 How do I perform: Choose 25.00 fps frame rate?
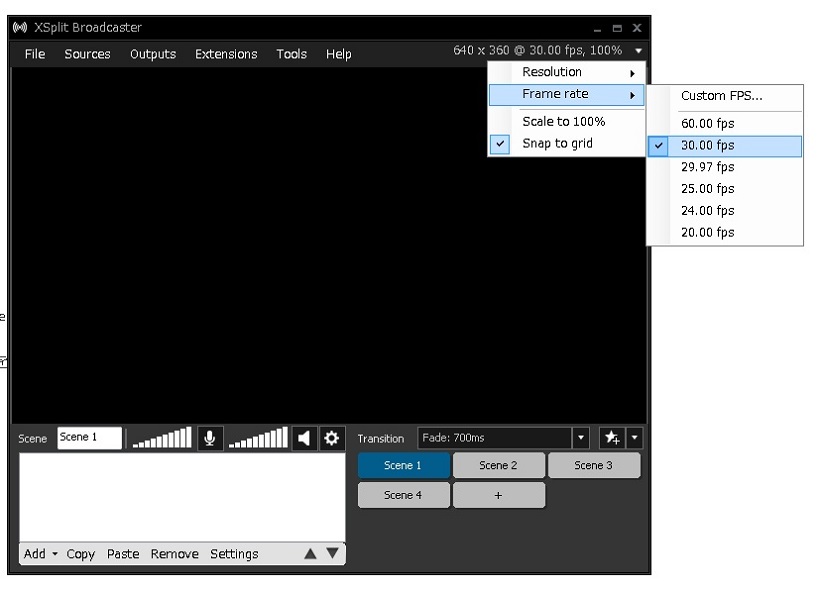click(725, 189)
